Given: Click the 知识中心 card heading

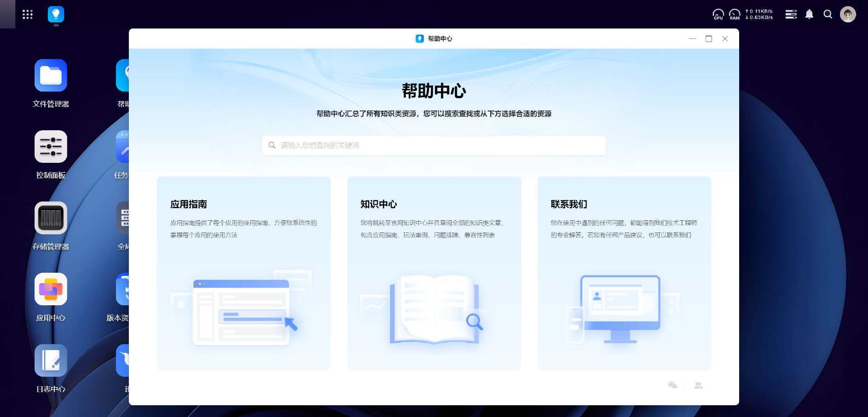Looking at the screenshot, I should point(379,204).
